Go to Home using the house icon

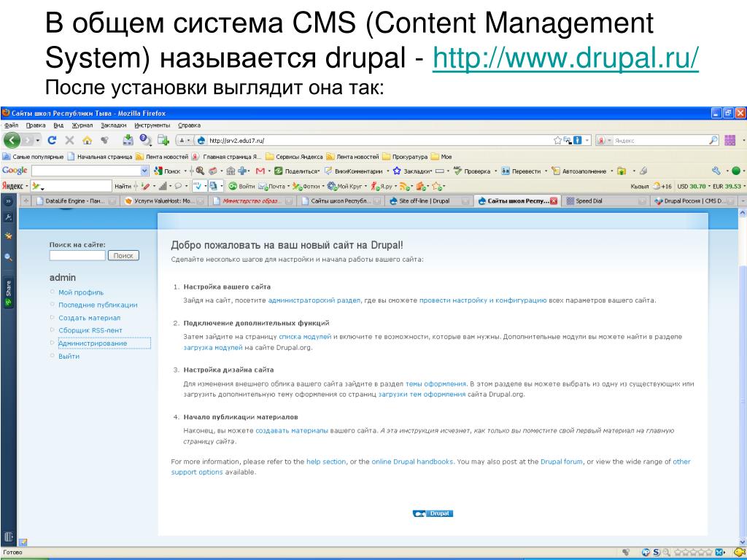point(87,141)
